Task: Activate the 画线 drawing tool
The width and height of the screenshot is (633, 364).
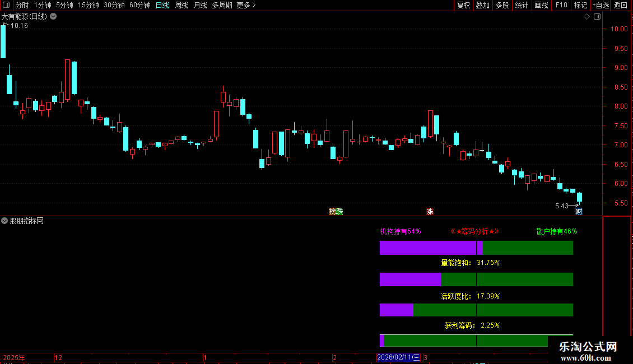Action: point(541,5)
